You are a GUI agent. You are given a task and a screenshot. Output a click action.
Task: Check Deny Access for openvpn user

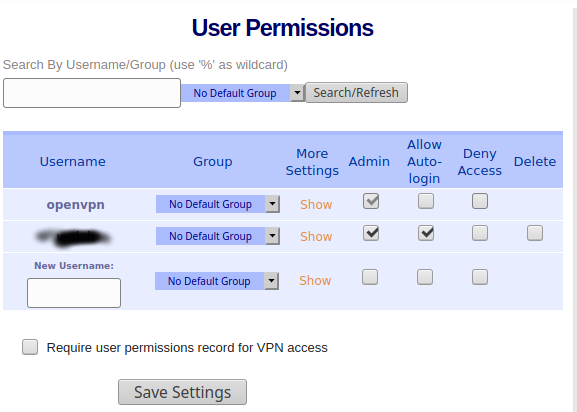tap(480, 201)
